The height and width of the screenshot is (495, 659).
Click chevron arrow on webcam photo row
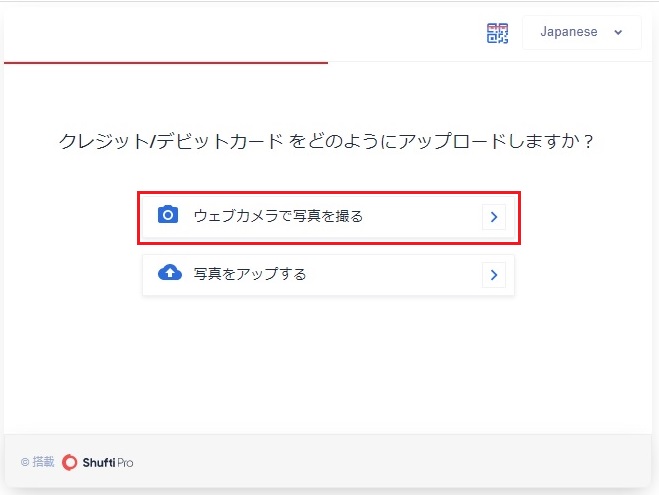tap(494, 217)
